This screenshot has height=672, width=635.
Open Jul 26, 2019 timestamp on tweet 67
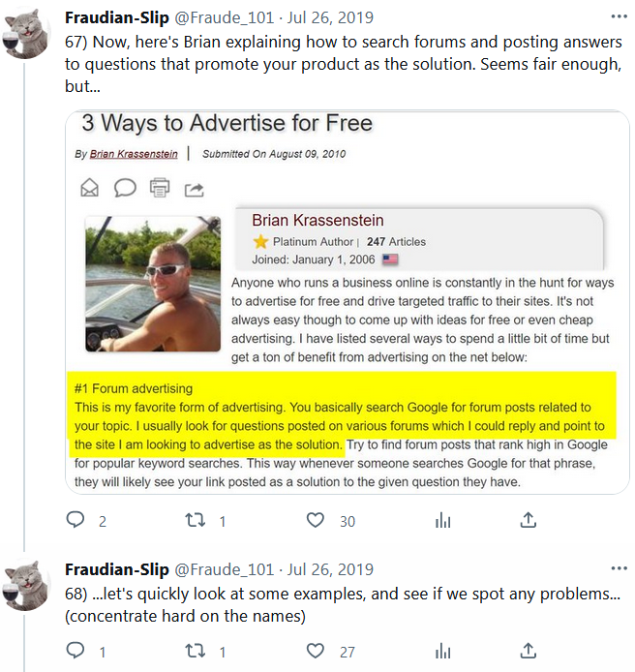point(330,17)
